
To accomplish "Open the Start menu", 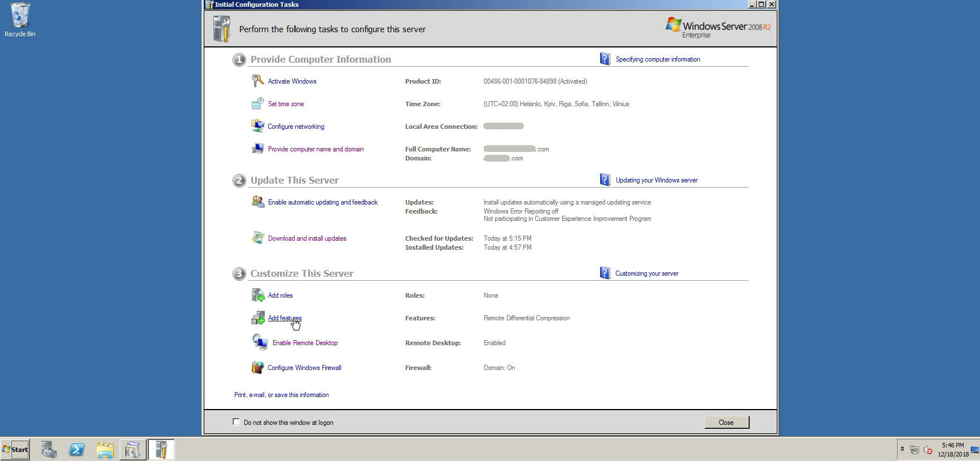I will pos(15,450).
